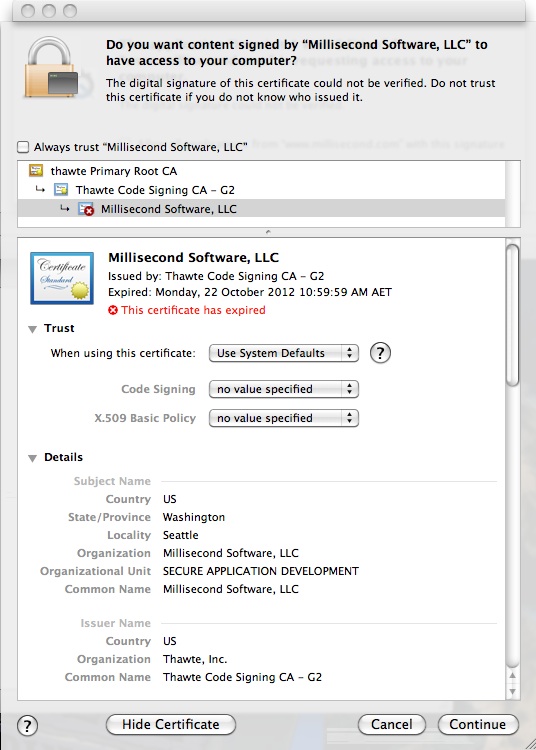Open When using this certificate dropdown
This screenshot has height=750, width=536.
284,353
